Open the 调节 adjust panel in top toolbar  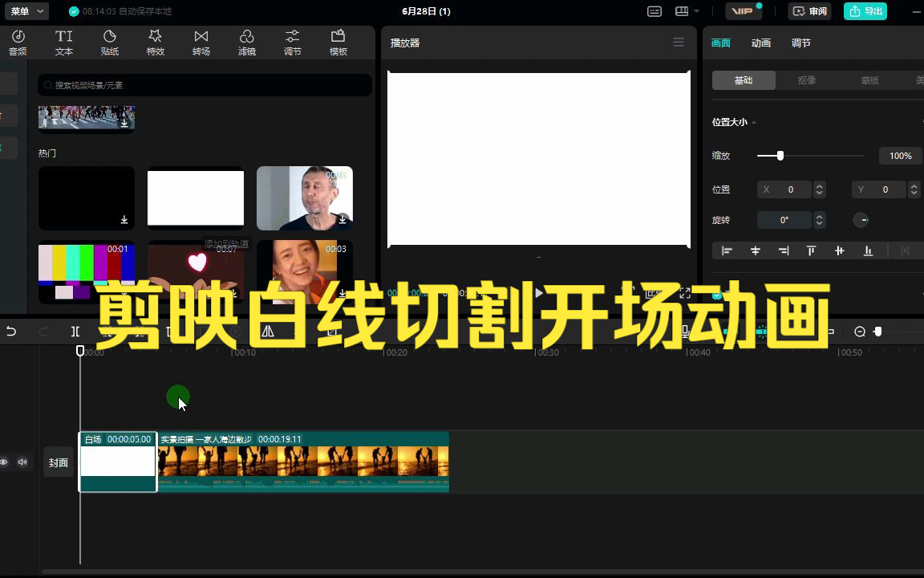(x=292, y=43)
